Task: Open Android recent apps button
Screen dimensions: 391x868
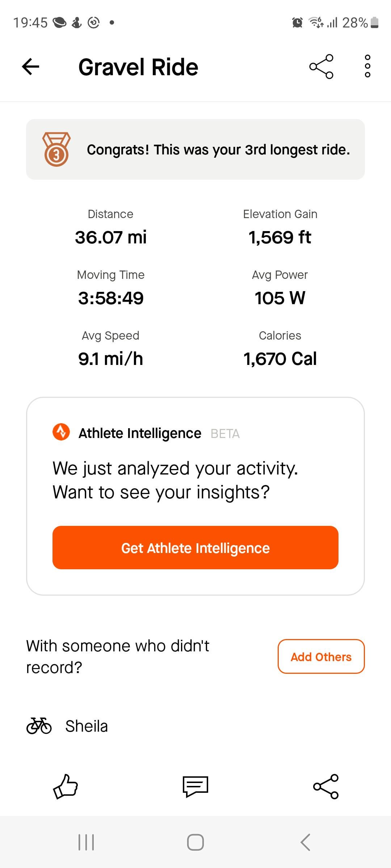Action: pyautogui.click(x=86, y=842)
